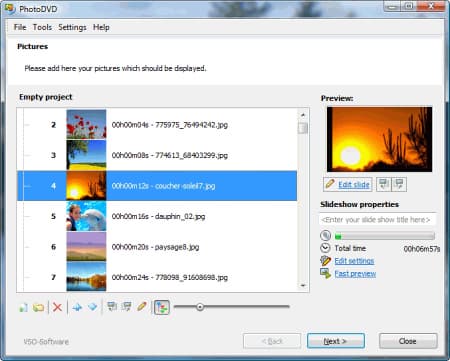Click the slide show title input field
Screen dimensions: 450x361
coord(377,220)
